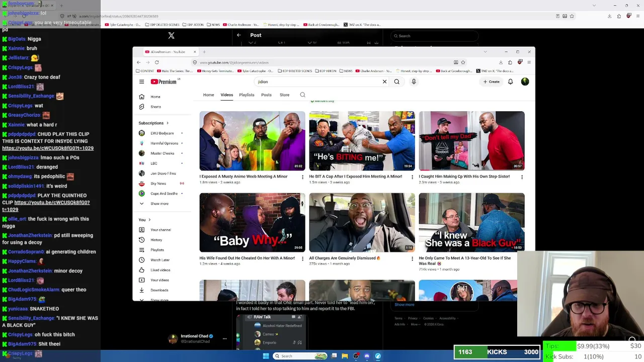The image size is (644, 362).
Task: Submit the YouTube search with magnifier button
Action: [397, 81]
